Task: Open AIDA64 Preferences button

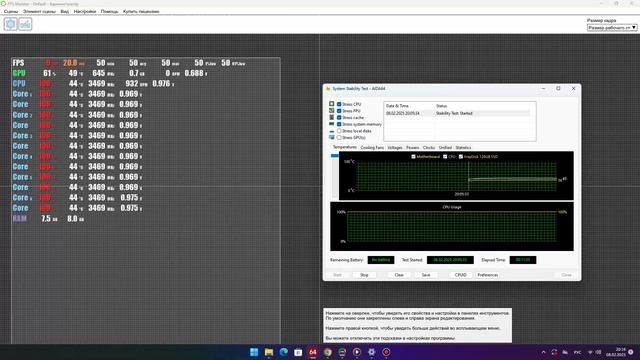Action: [x=487, y=275]
